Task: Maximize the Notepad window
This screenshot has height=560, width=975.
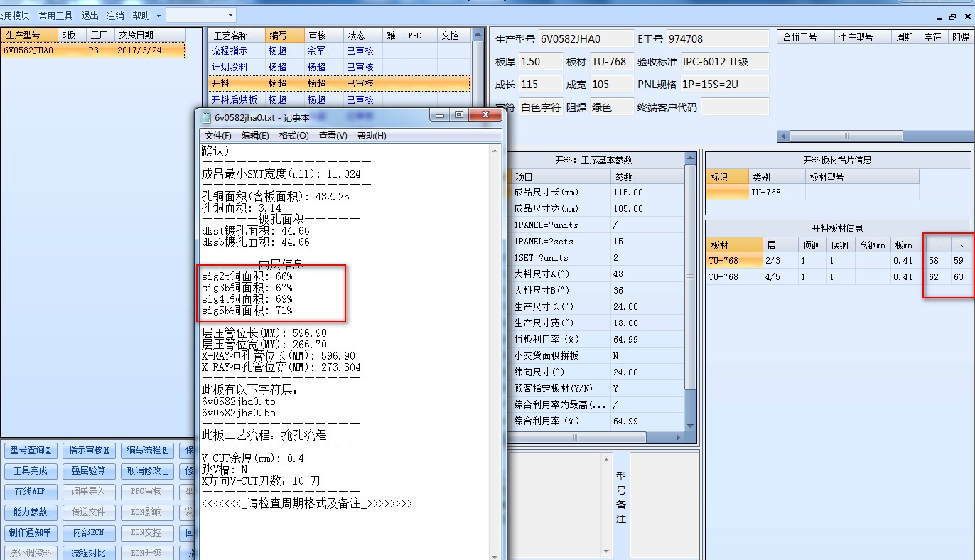Action: pos(460,114)
